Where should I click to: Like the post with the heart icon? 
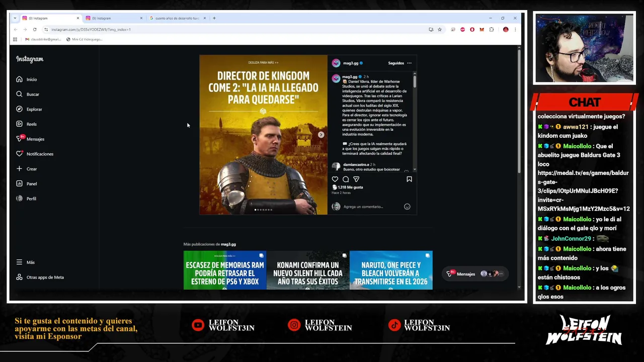point(335,179)
